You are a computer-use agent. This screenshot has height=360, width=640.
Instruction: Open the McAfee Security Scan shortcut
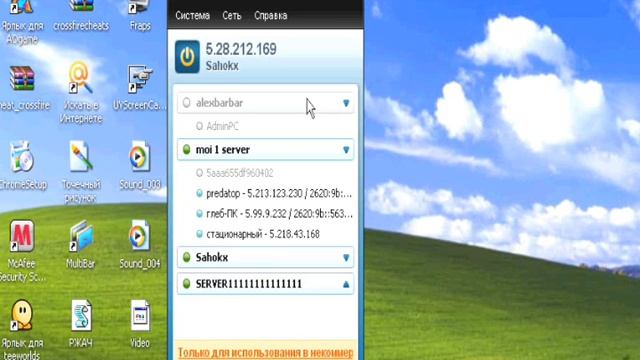22,251
